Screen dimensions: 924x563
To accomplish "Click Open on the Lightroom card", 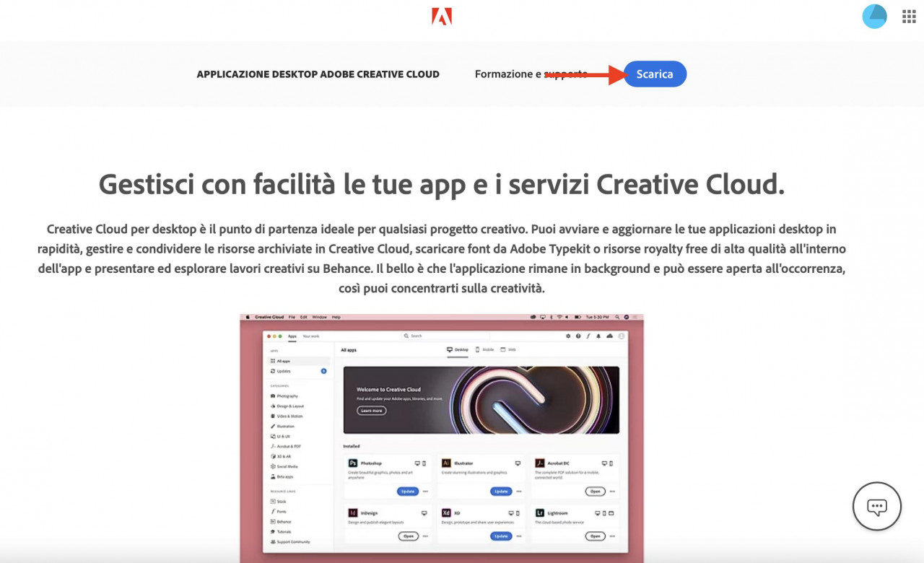I will [595, 536].
